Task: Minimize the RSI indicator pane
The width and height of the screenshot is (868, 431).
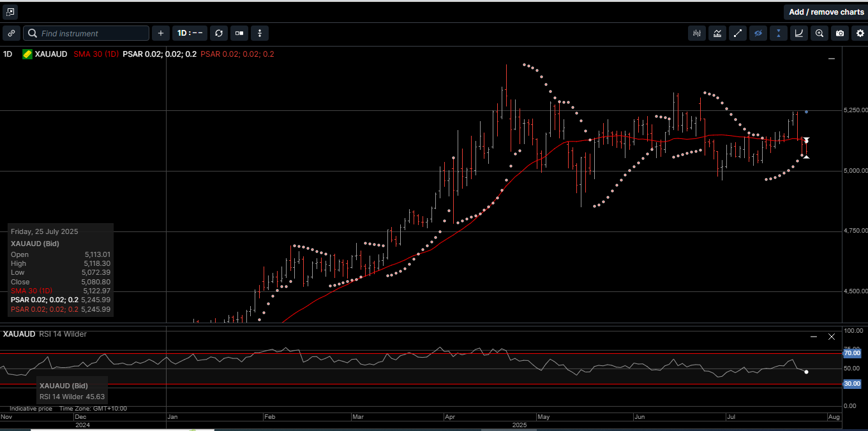Action: click(x=814, y=336)
